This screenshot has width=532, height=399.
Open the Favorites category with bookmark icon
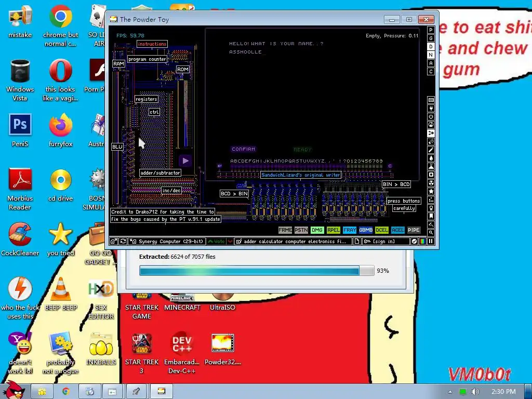pyautogui.click(x=431, y=216)
